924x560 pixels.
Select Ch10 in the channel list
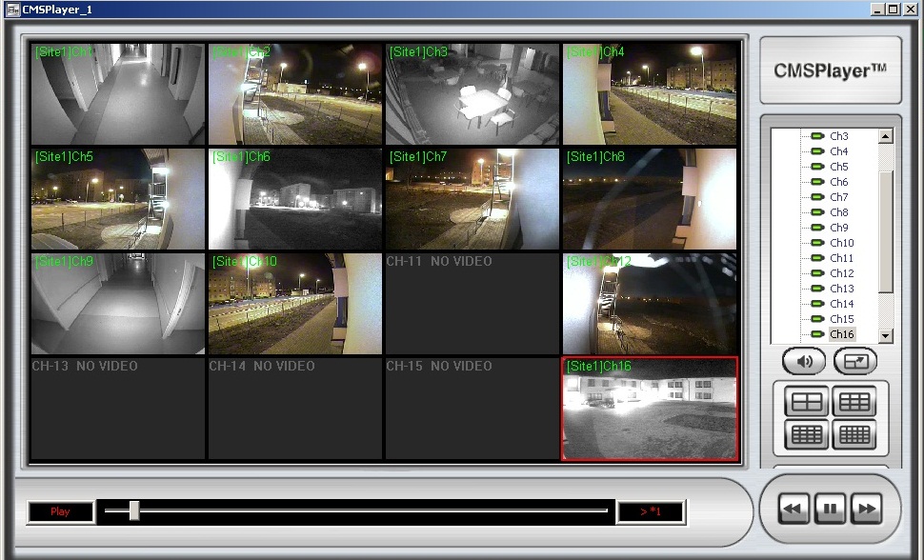pyautogui.click(x=841, y=243)
